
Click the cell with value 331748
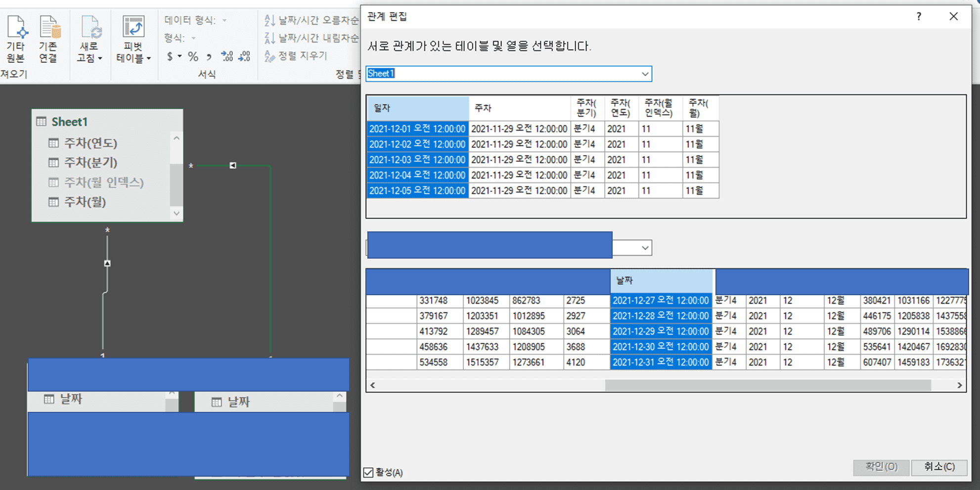(440, 301)
